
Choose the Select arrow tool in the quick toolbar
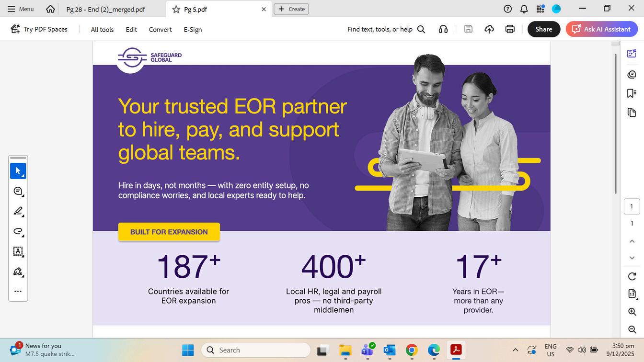[x=18, y=171]
